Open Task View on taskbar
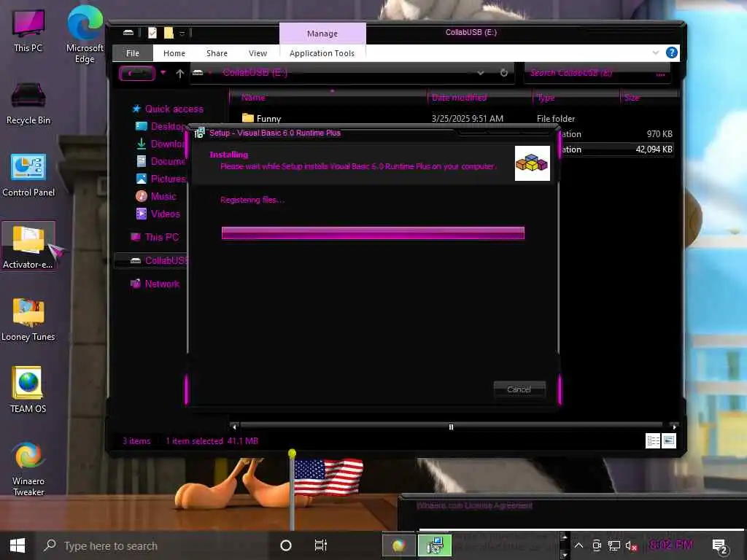The height and width of the screenshot is (560, 747). coord(321,545)
